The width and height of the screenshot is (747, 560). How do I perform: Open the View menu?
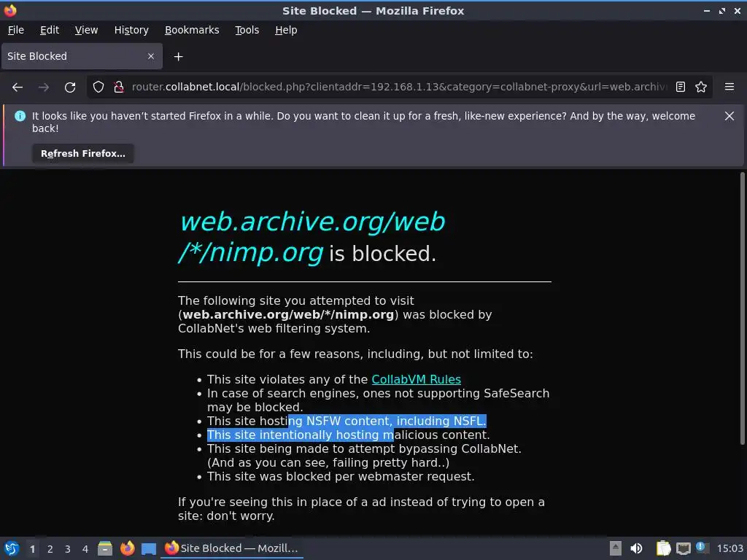(86, 30)
